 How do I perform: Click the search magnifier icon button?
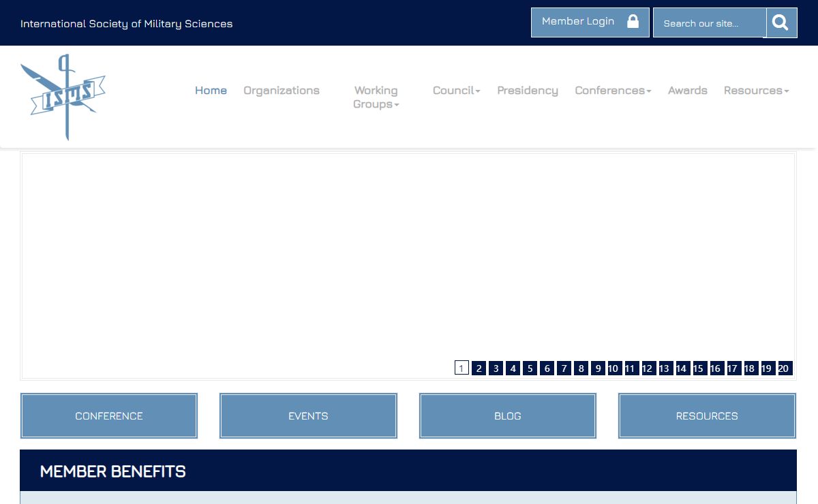point(781,23)
